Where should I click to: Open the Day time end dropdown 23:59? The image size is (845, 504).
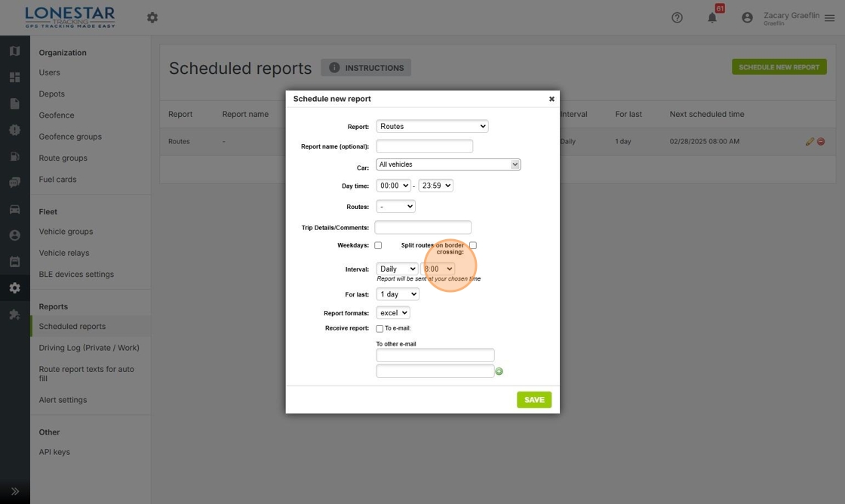click(435, 186)
